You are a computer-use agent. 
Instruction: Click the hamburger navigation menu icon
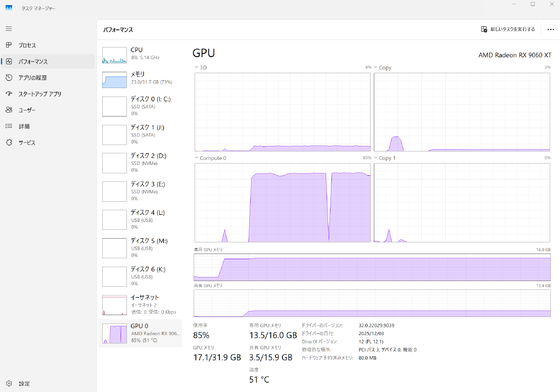coord(8,28)
